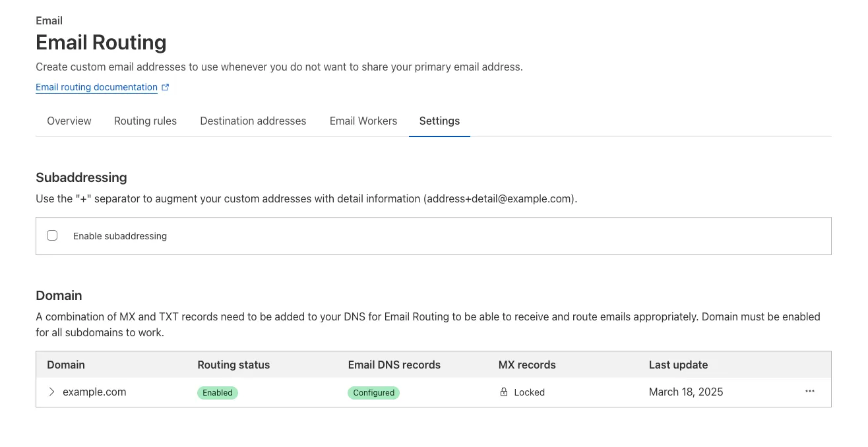Go to Destination addresses tab
This screenshot has width=868, height=447.
tap(253, 121)
